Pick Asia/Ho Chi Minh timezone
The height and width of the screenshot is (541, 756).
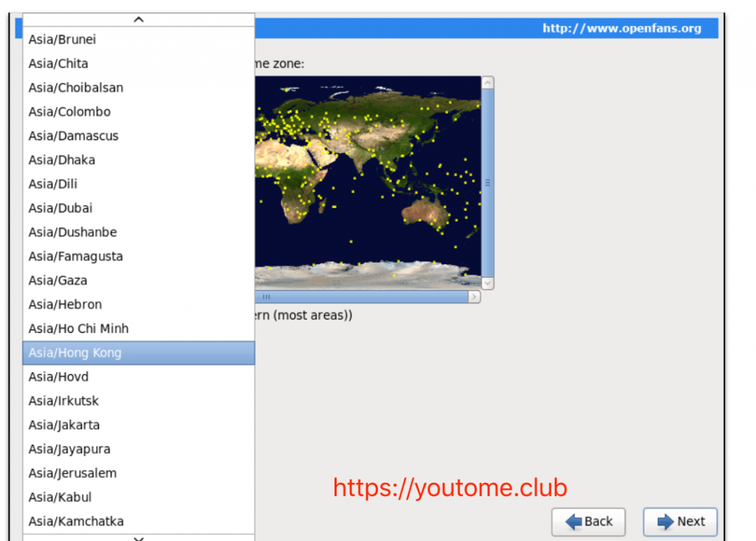click(x=138, y=329)
